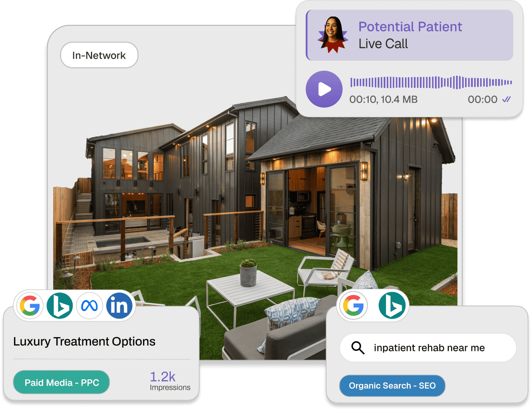
Task: Toggle the In-Network badge
Action: (x=99, y=55)
